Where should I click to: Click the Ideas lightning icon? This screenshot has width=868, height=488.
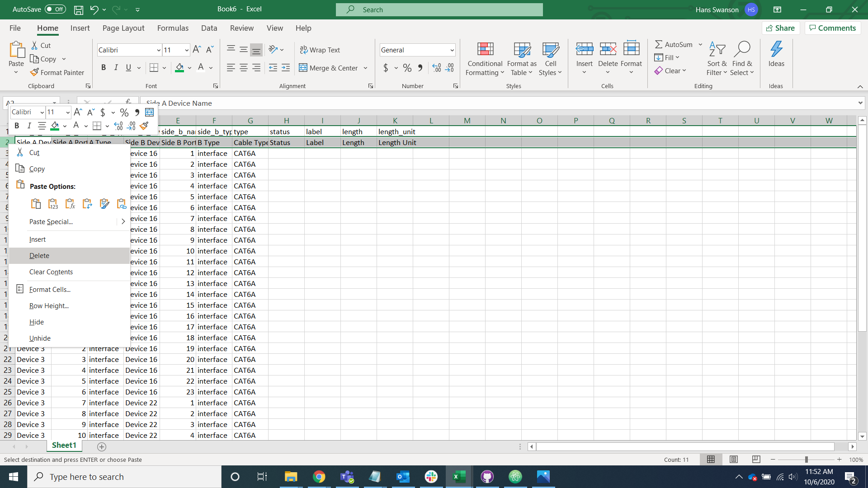776,49
